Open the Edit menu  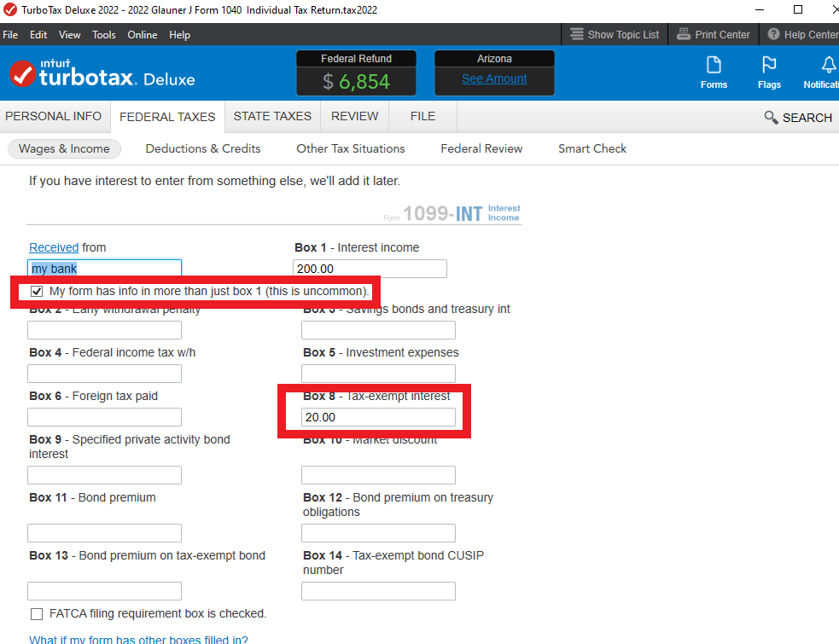coord(38,35)
